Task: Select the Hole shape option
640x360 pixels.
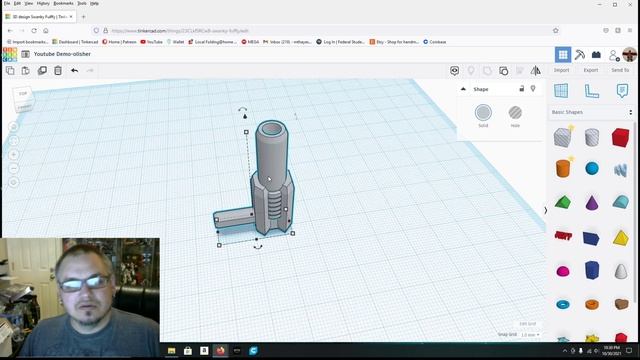Action: 515,116
